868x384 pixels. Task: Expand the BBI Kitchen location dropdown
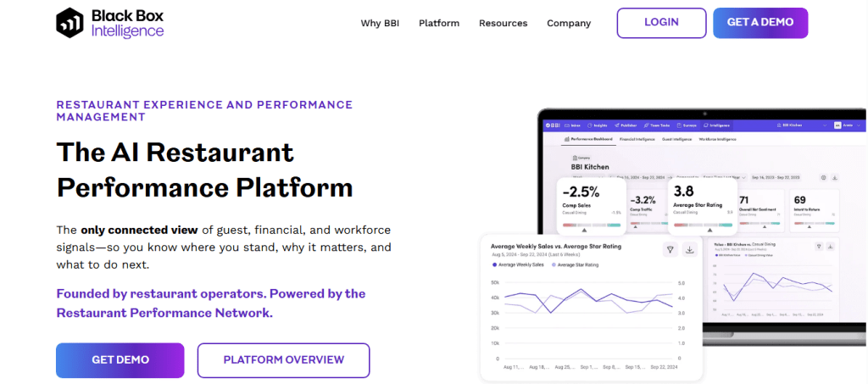[x=803, y=125]
